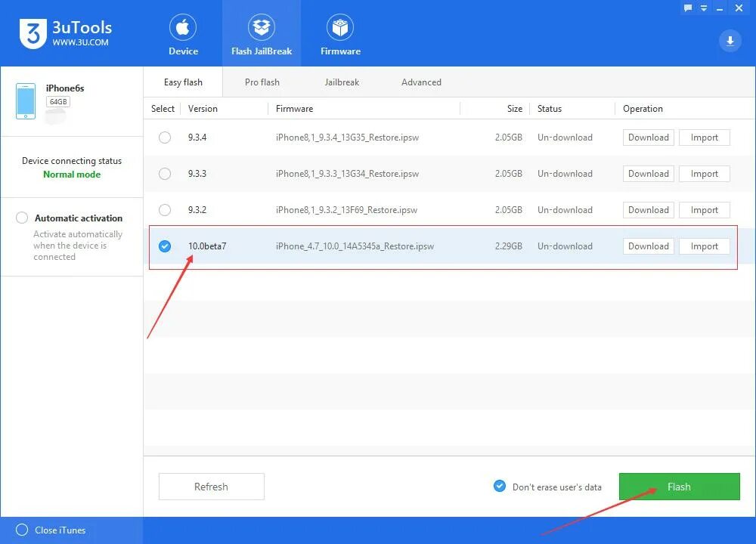Switch to the Advanced tab

(421, 82)
